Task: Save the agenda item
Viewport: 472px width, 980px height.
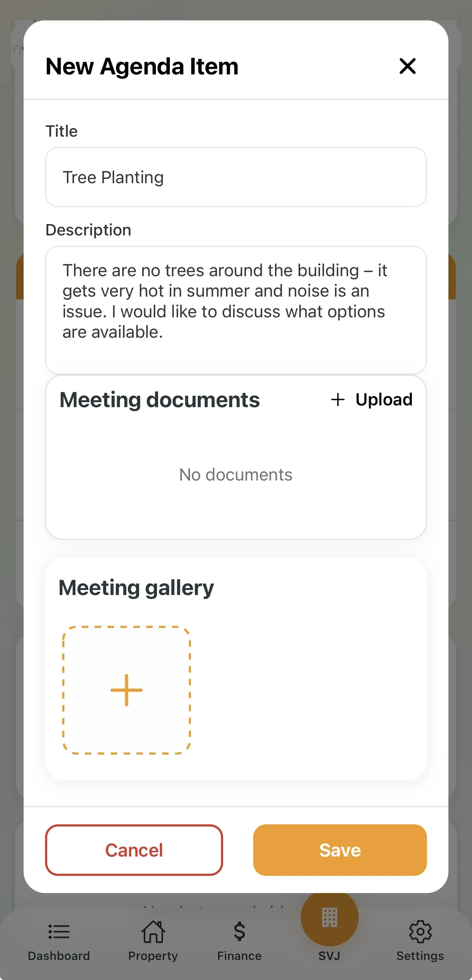Action: click(x=340, y=850)
